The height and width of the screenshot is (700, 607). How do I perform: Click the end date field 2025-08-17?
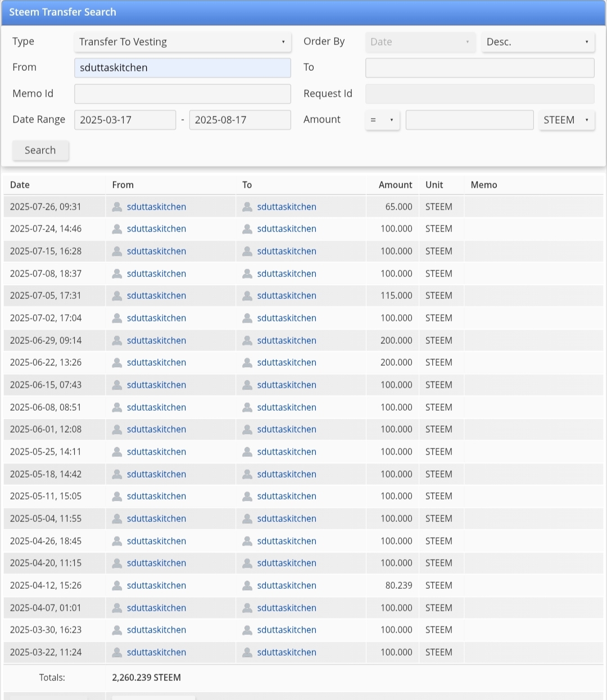click(240, 120)
